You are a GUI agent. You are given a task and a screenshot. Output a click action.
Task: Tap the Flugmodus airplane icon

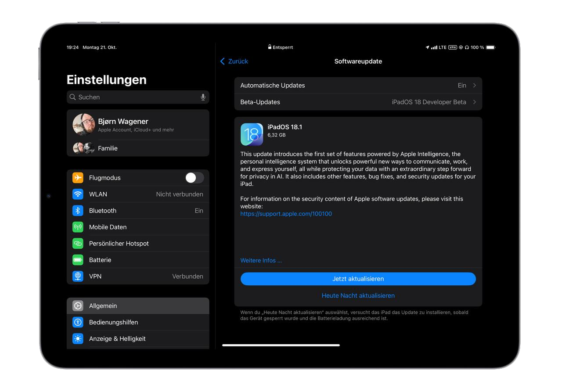tap(78, 178)
